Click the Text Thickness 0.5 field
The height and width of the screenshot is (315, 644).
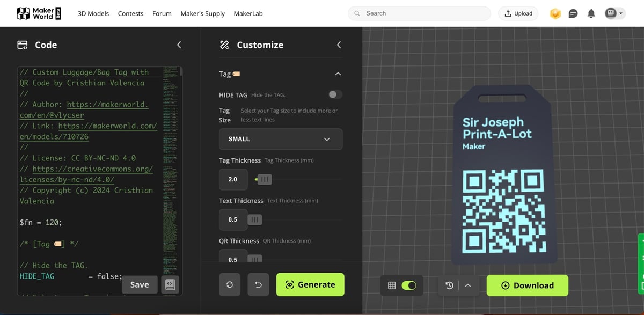click(x=233, y=219)
